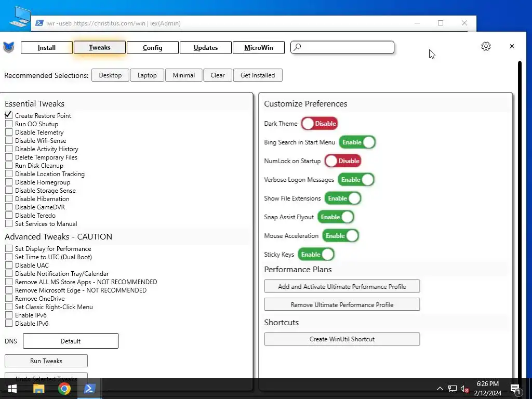Image resolution: width=532 pixels, height=399 pixels.
Task: Remove Ultimate Performance Profile
Action: [342, 304]
